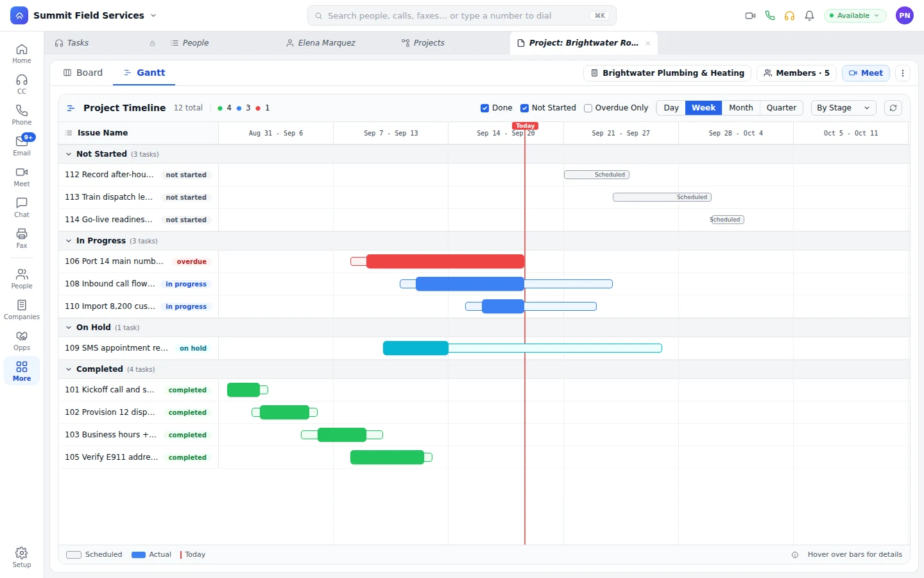Start a video call from top bar
The height and width of the screenshot is (578, 924).
tap(750, 15)
